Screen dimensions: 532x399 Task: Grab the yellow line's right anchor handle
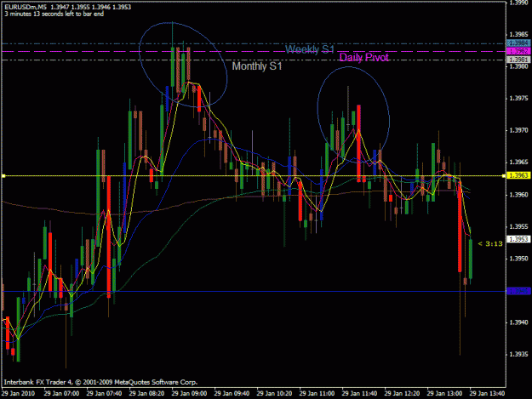(504, 176)
